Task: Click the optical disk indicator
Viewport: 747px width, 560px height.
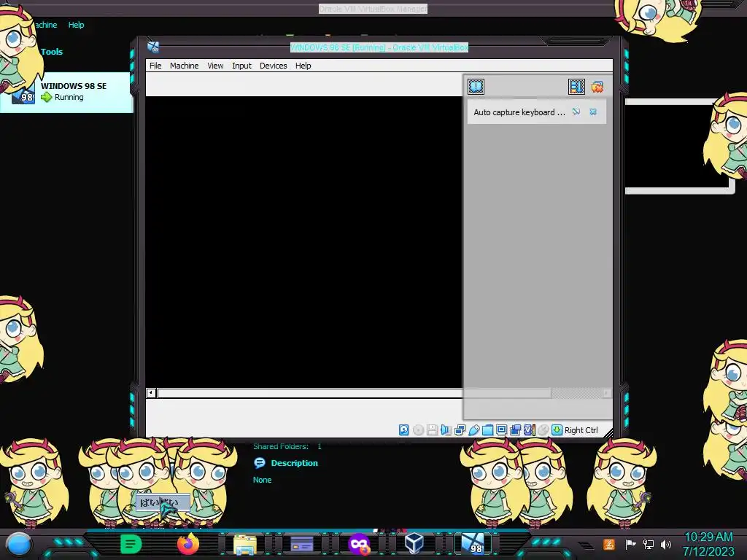Action: click(x=418, y=430)
